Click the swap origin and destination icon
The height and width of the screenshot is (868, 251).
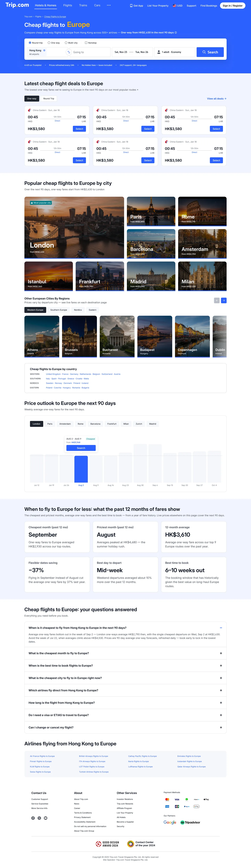click(69, 52)
